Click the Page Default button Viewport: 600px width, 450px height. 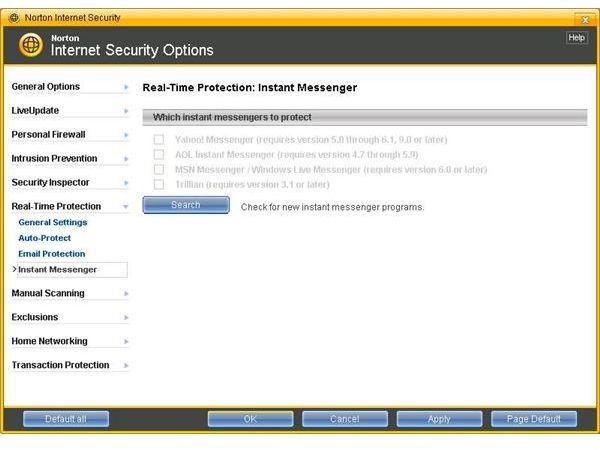point(534,419)
